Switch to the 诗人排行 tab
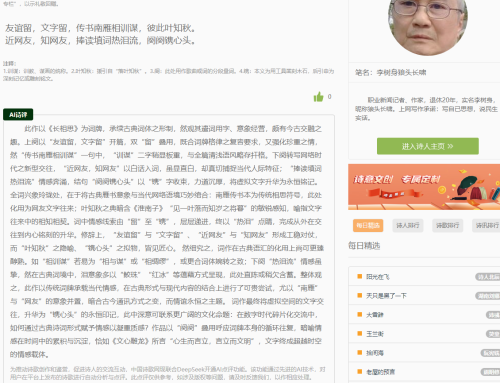Image resolution: width=500 pixels, height=383 pixels. click(x=408, y=225)
